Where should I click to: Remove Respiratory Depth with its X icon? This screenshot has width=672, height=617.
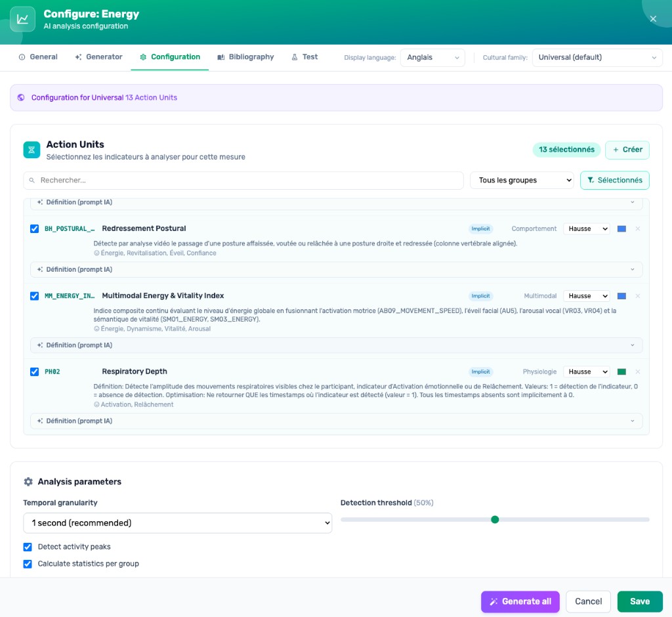pos(637,372)
